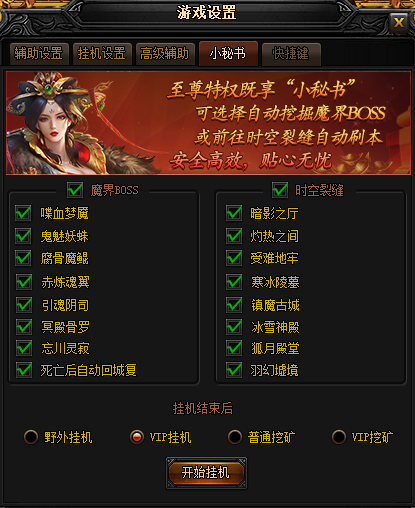The image size is (415, 508).
Task: Uncheck 喋血梦魇 boss option
Action: click(23, 213)
